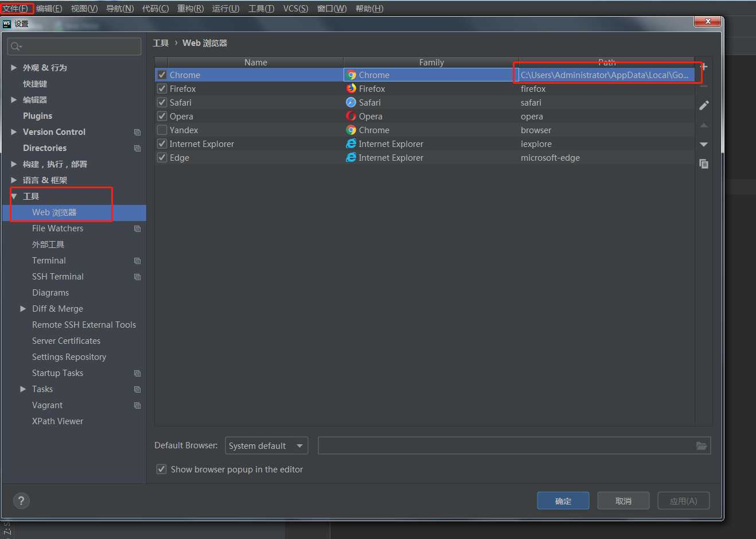Toggle the Internet Explorer checkbox in the Name column
756x539 pixels.
pyautogui.click(x=162, y=144)
